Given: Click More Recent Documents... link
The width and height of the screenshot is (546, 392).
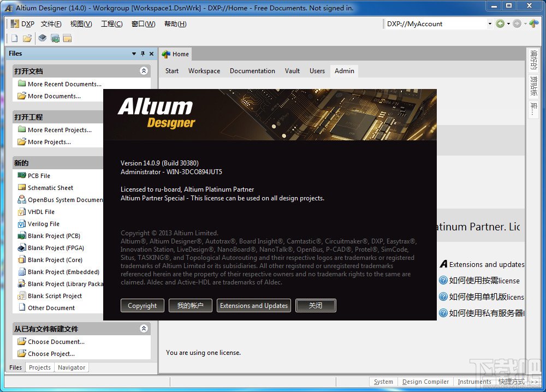Looking at the screenshot, I should 64,84.
